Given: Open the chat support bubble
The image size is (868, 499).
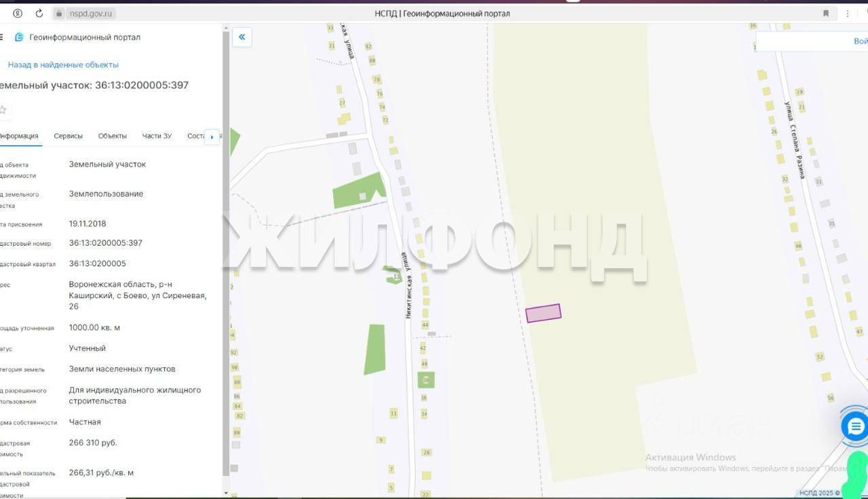Looking at the screenshot, I should (854, 427).
